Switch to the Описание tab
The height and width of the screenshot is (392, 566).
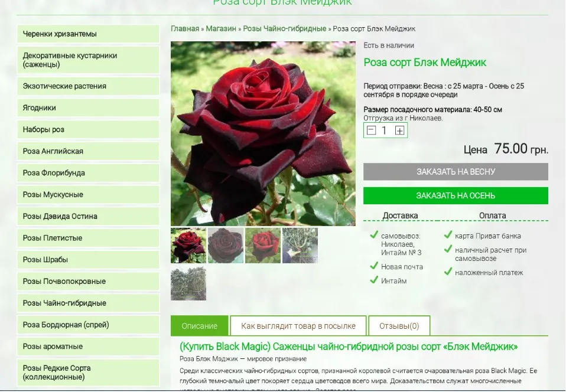tap(199, 326)
